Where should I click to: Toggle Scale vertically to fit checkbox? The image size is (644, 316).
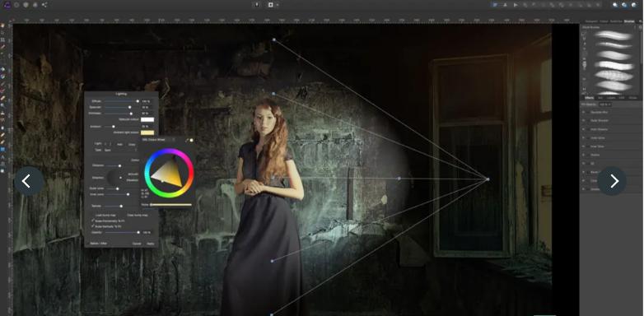(93, 226)
